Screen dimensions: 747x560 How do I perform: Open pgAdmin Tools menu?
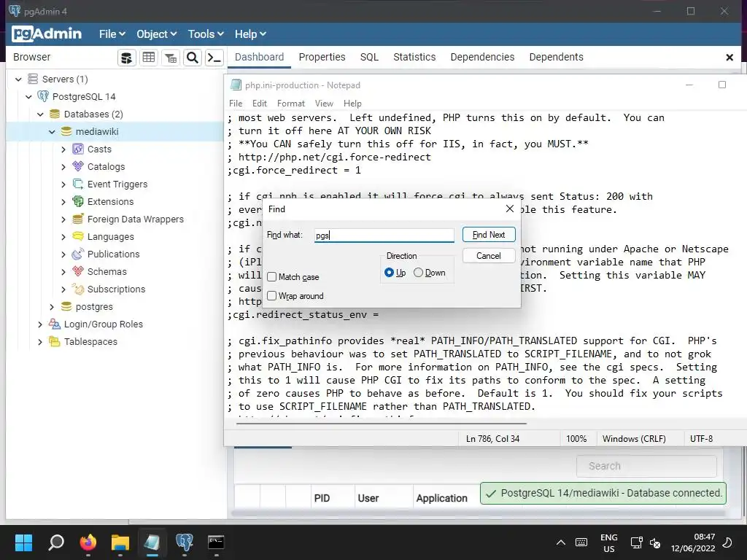pyautogui.click(x=205, y=34)
